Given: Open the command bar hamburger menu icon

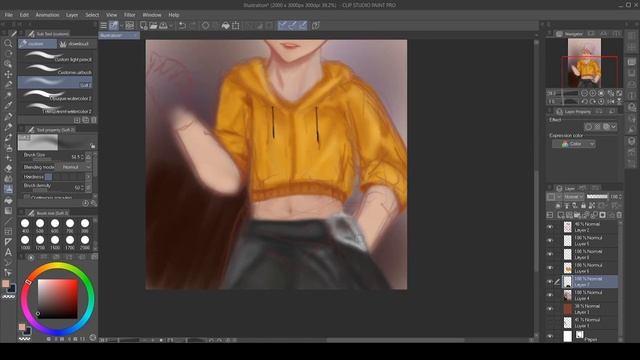Looking at the screenshot, I should pyautogui.click(x=103, y=26).
